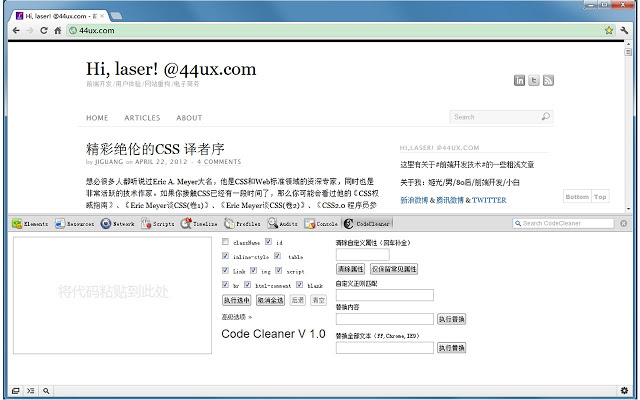Switch to the Console panel
640x400 pixels.
321,224
